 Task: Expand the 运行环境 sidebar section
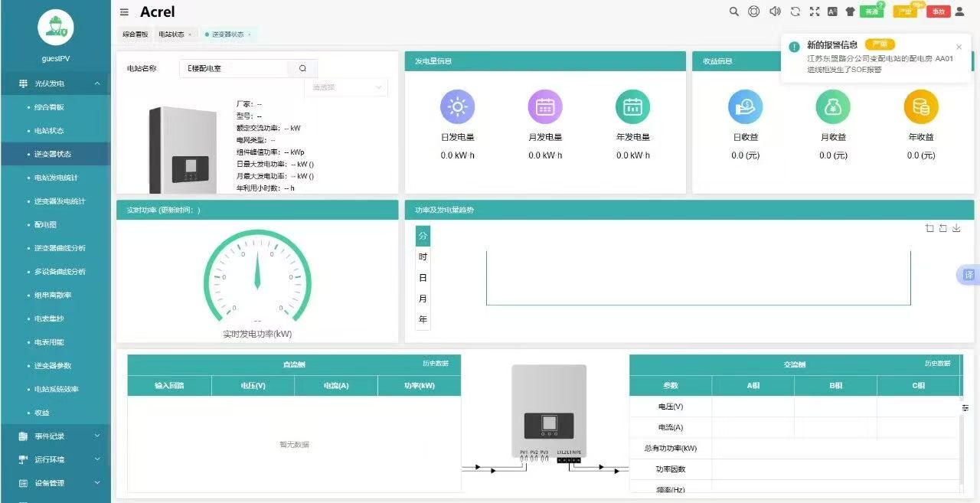55,459
